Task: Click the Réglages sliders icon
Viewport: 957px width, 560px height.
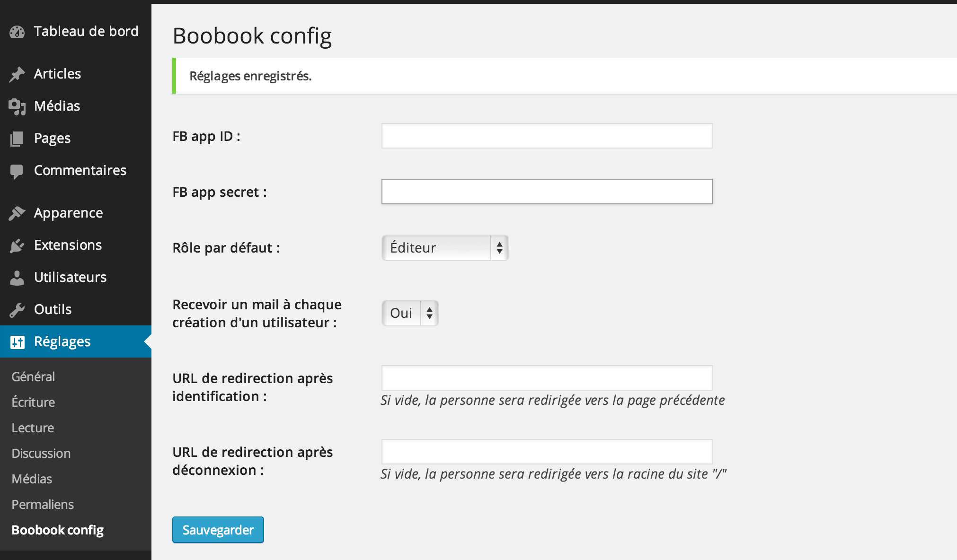Action: click(x=17, y=342)
